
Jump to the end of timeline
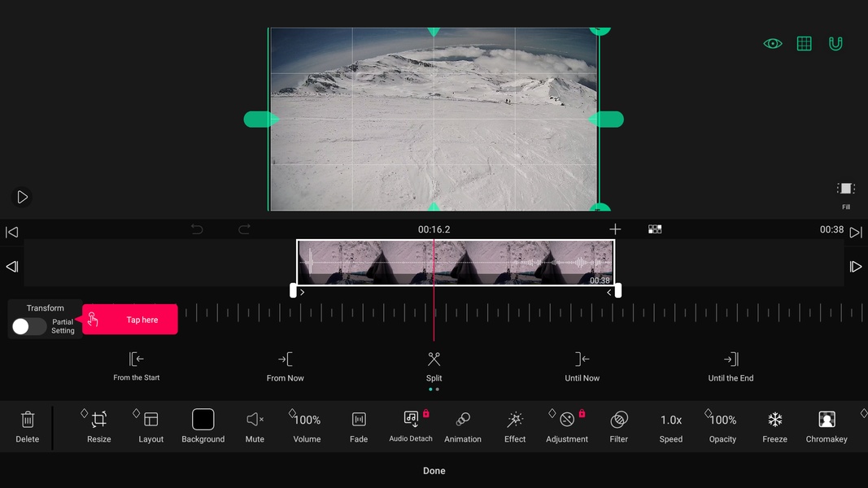[855, 232]
